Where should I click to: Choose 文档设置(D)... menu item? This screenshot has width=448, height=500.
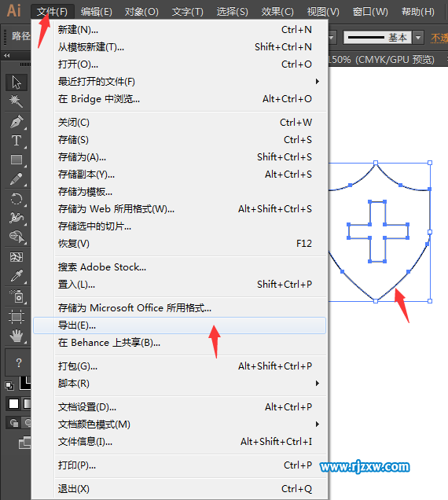click(x=180, y=407)
